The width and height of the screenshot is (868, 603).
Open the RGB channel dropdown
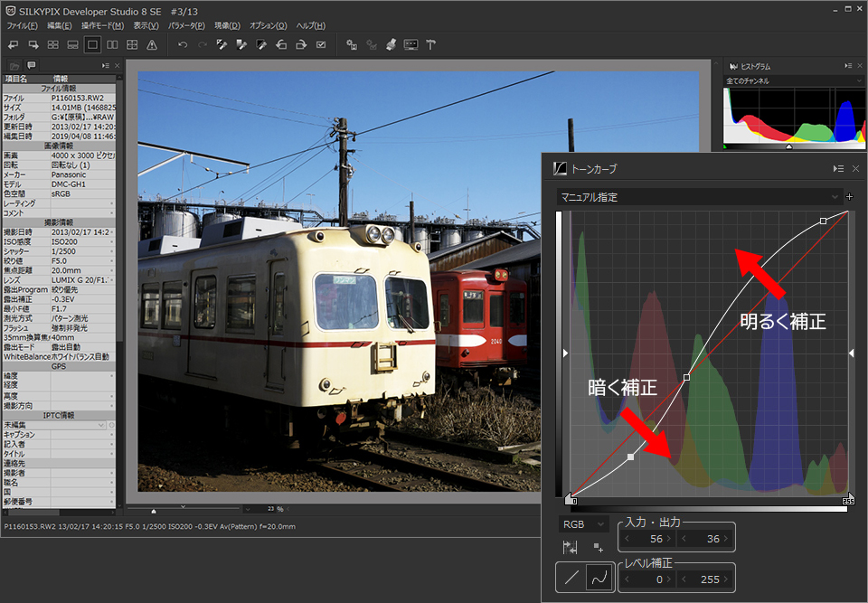[x=583, y=523]
